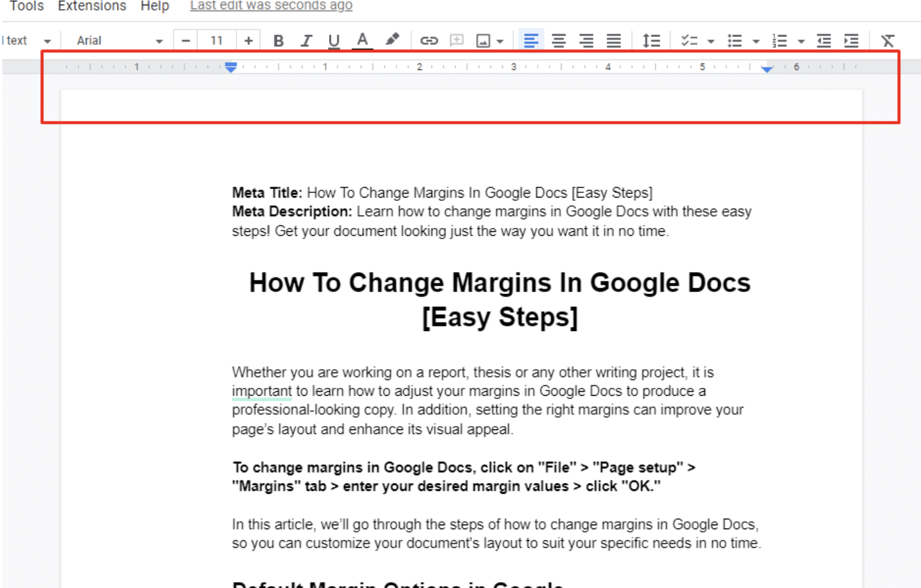Select left align
This screenshot has width=921, height=588.
point(531,41)
